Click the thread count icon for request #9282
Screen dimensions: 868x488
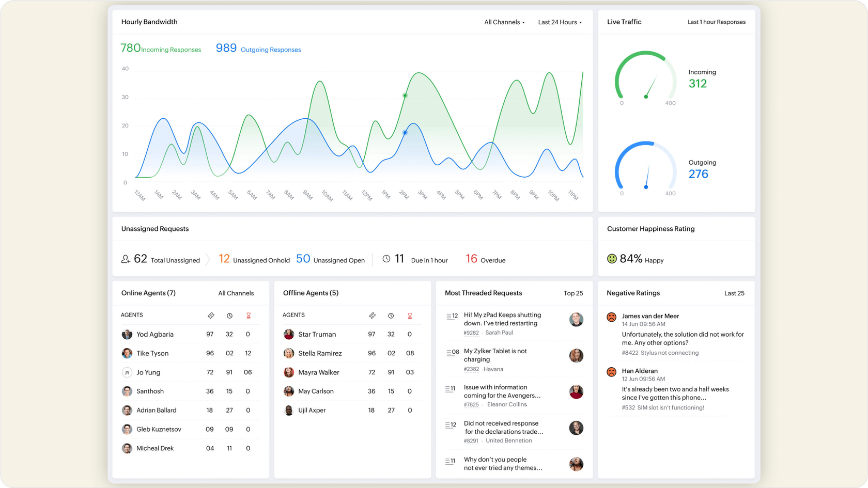point(452,316)
